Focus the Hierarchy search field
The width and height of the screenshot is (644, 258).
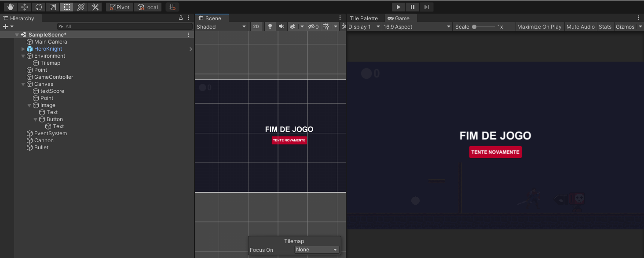pyautogui.click(x=125, y=26)
